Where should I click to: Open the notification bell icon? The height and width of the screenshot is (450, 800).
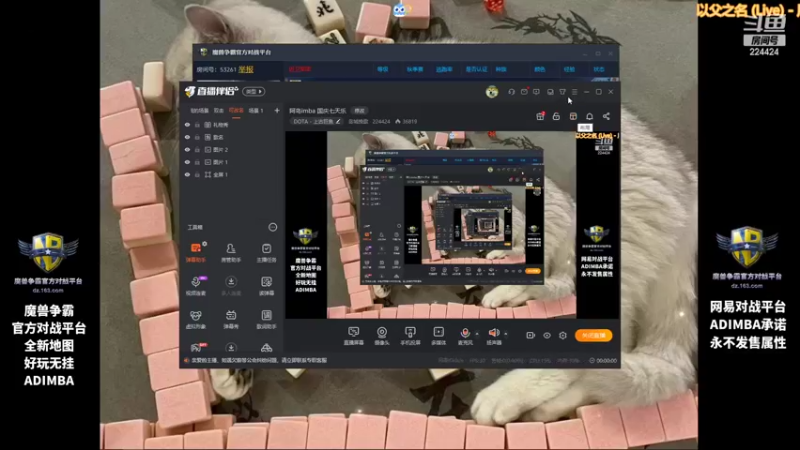[x=589, y=116]
